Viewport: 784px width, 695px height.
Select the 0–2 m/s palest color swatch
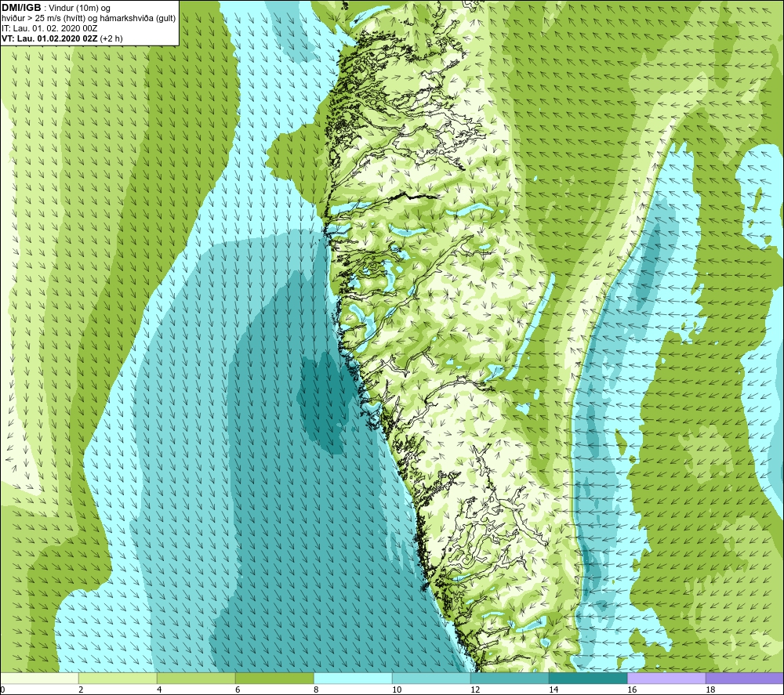coord(39,678)
